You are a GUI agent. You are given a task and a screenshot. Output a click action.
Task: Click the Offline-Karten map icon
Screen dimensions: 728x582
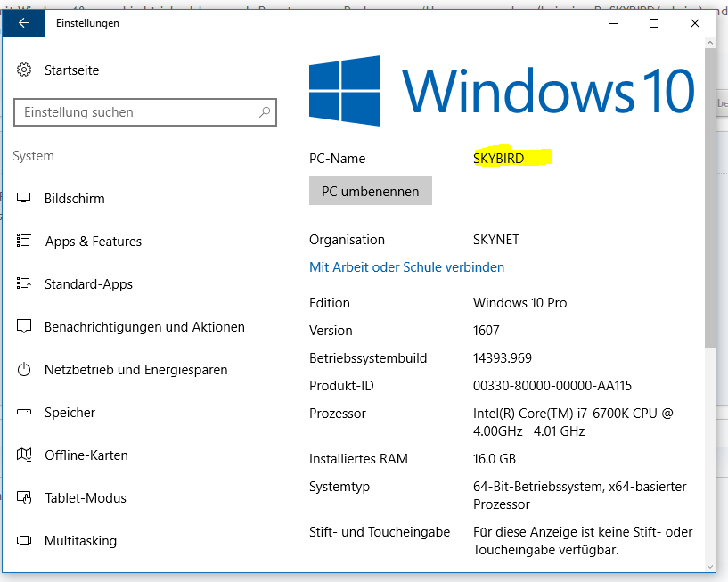click(x=24, y=455)
